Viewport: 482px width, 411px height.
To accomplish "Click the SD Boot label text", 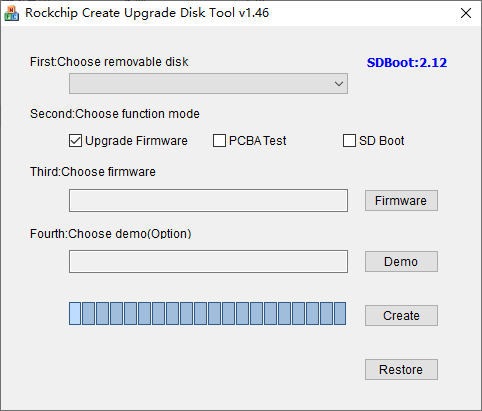I will pyautogui.click(x=382, y=141).
